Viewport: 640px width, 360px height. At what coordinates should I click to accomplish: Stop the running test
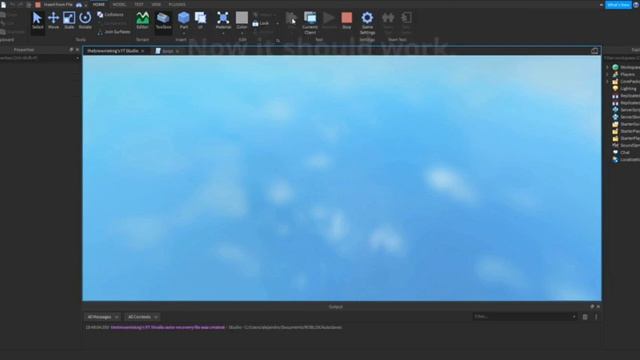click(347, 20)
